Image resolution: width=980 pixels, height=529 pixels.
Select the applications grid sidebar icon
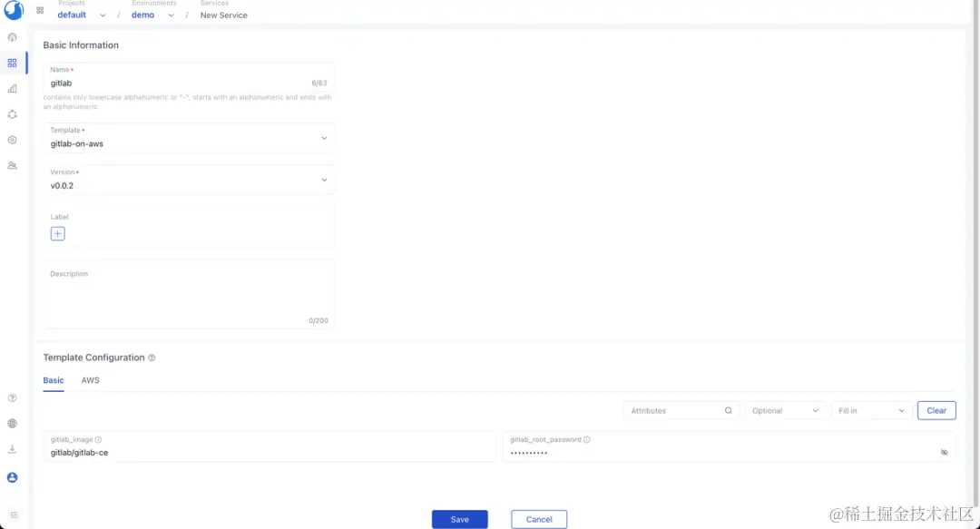pyautogui.click(x=12, y=64)
